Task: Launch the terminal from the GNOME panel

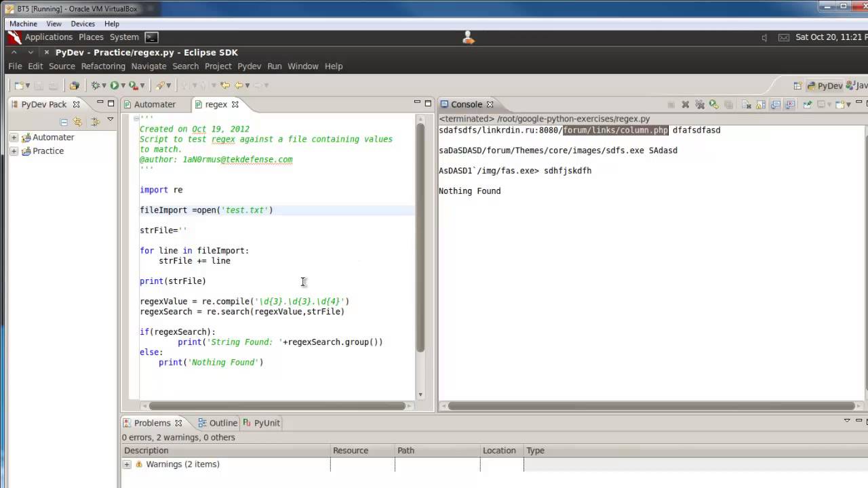Action: (x=152, y=37)
